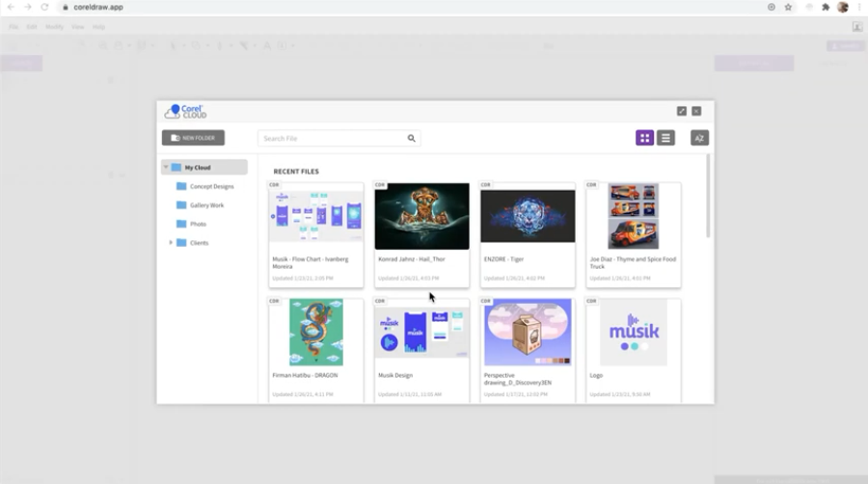This screenshot has height=484, width=868.
Task: Open the Gallery Work folder
Action: 201,205
